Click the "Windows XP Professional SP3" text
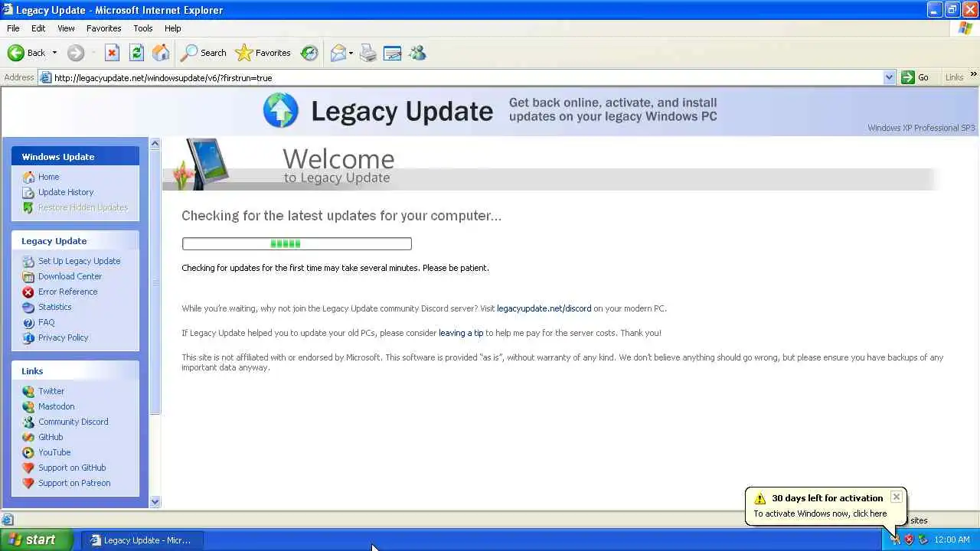This screenshot has height=551, width=980. click(x=921, y=128)
